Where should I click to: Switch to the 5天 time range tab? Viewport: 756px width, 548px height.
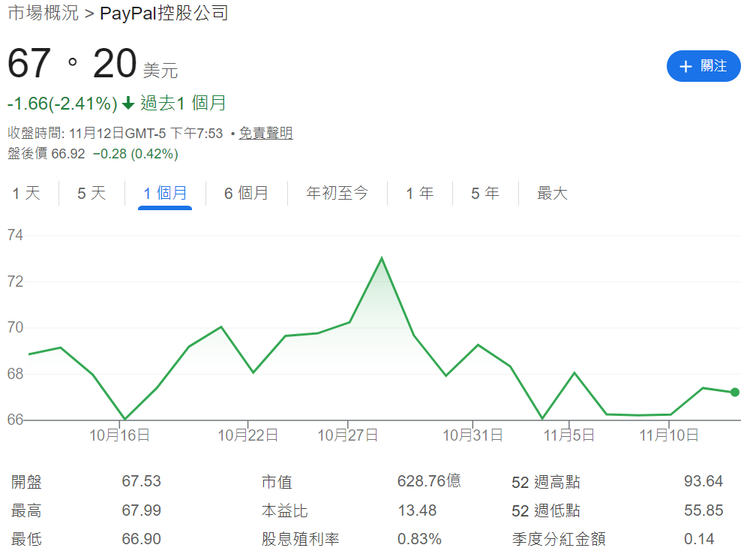click(x=89, y=193)
